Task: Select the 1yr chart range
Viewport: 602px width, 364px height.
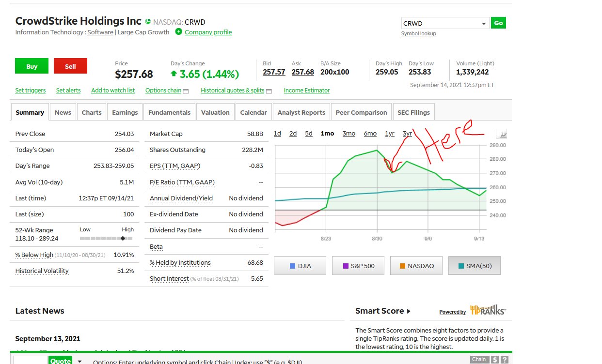Action: coord(390,134)
